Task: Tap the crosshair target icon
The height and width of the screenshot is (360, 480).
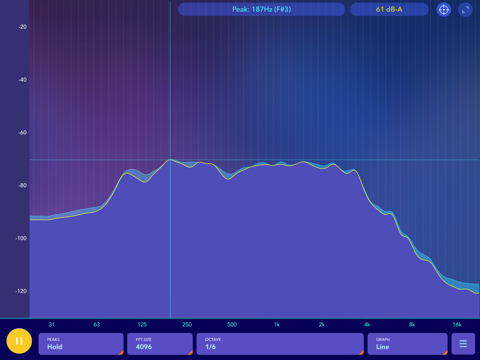Action: coord(444,10)
